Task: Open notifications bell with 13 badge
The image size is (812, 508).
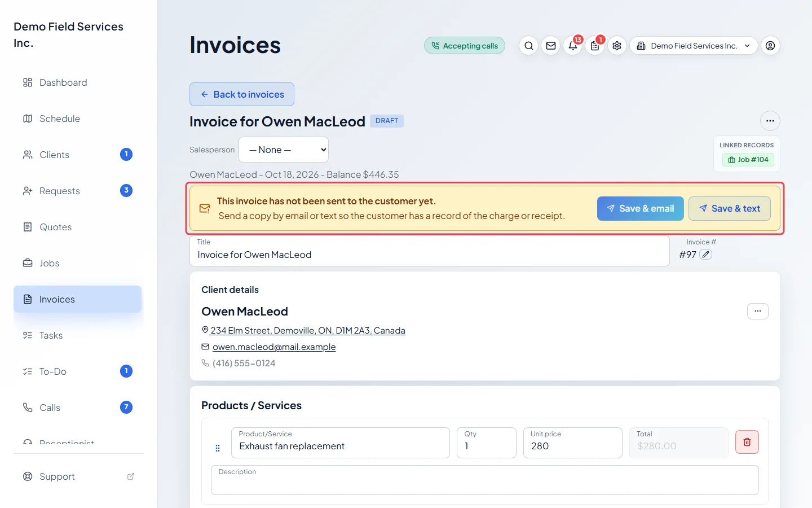Action: pyautogui.click(x=573, y=46)
